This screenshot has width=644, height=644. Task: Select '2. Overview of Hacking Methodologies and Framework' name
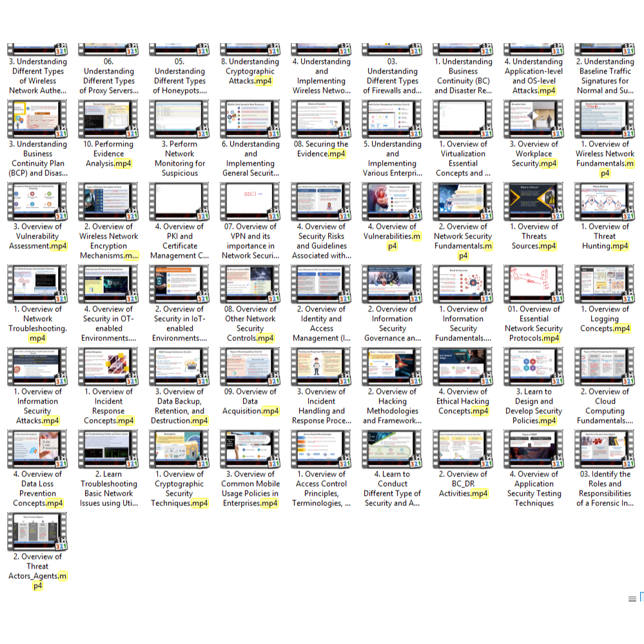(392, 406)
